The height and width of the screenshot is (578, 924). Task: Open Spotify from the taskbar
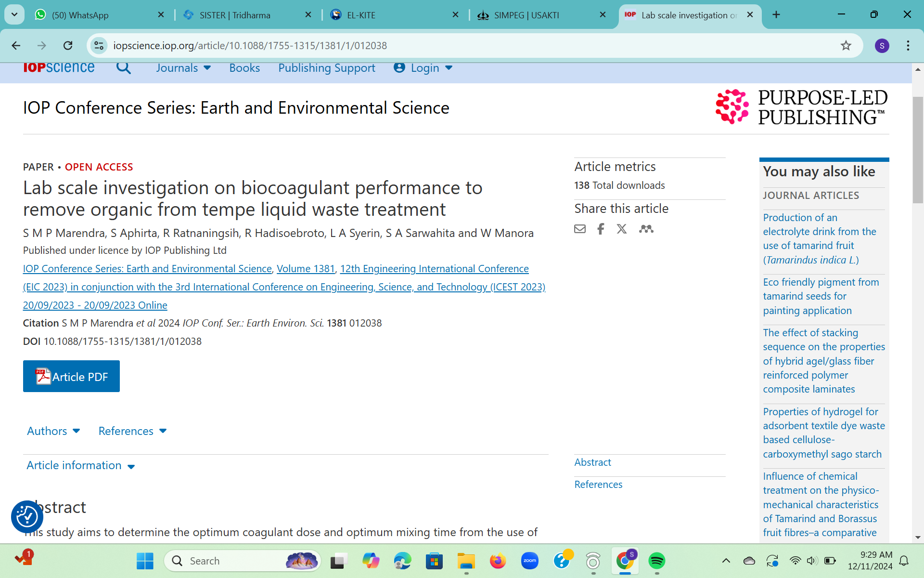(x=656, y=561)
